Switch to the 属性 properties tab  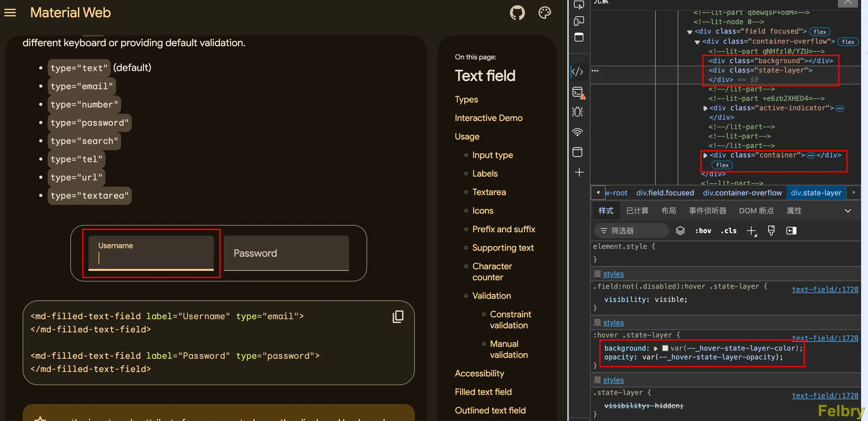(x=794, y=211)
